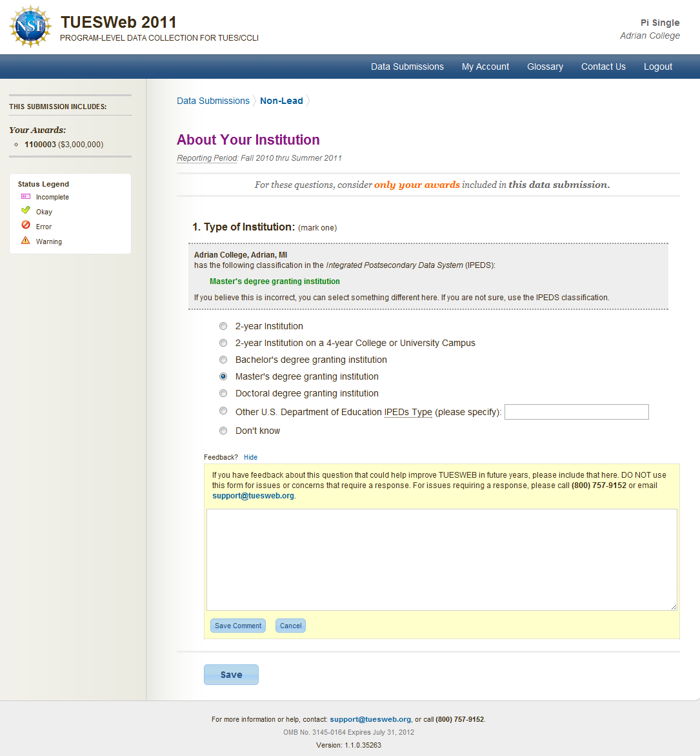Click the 'Type of Institution' question heading
This screenshot has width=700, height=756.
[x=249, y=227]
